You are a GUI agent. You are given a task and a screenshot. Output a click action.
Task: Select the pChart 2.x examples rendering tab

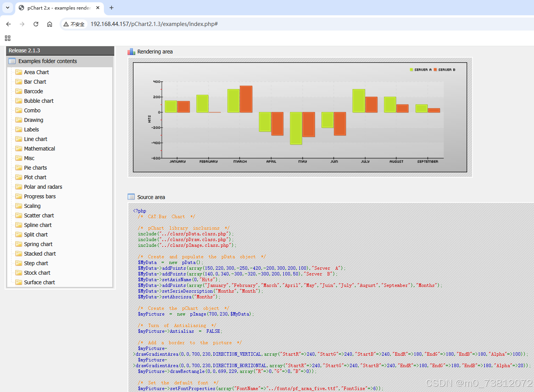59,8
